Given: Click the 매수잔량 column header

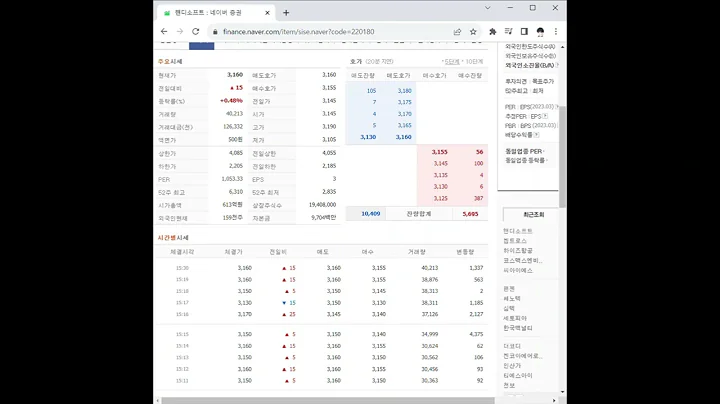Looking at the screenshot, I should point(470,75).
